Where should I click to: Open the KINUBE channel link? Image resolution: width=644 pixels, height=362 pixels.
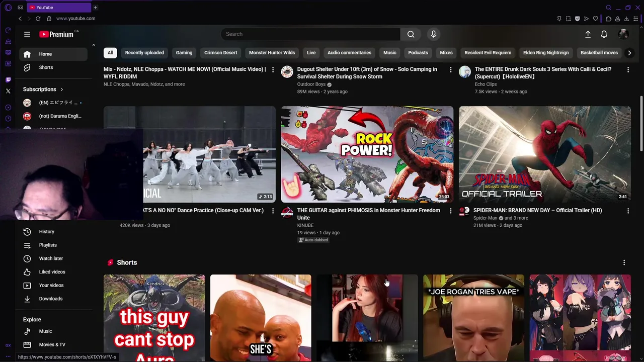coord(305,225)
